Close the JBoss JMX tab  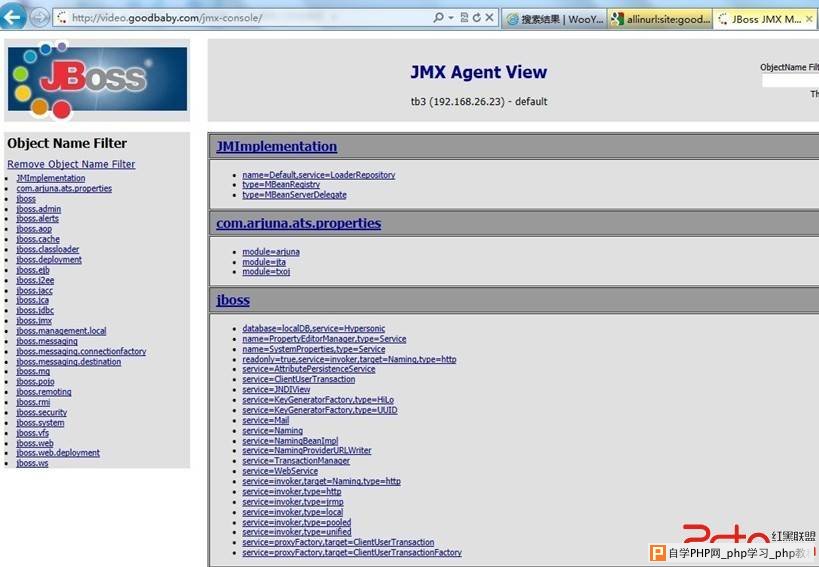pyautogui.click(x=809, y=19)
